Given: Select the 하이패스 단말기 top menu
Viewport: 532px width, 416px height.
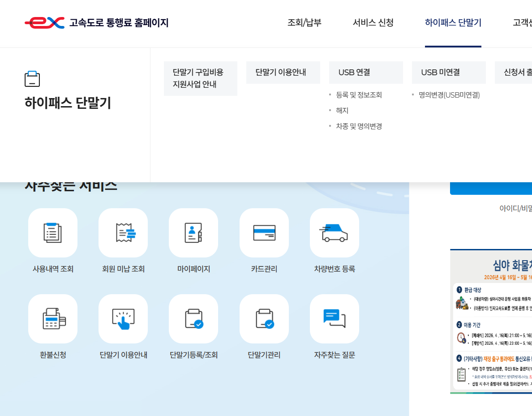Looking at the screenshot, I should 453,23.
